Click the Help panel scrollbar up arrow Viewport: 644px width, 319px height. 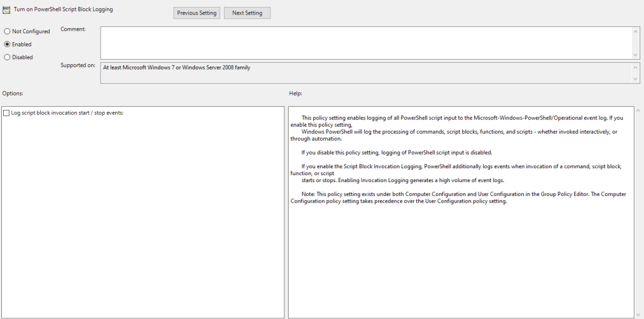pos(637,111)
